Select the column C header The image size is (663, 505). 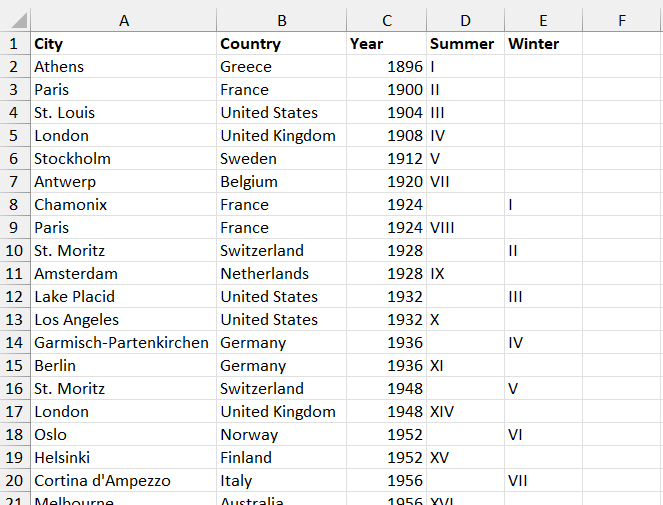click(x=386, y=20)
